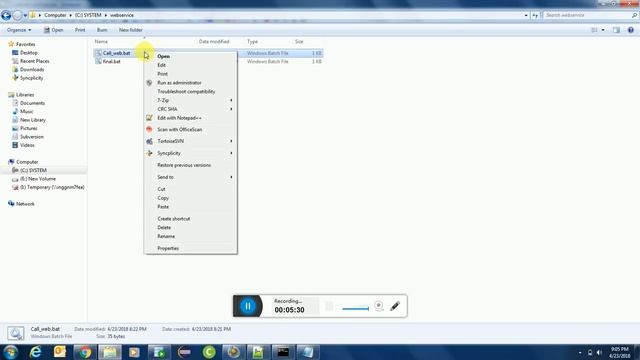Select Delete in the context menu

(191, 228)
